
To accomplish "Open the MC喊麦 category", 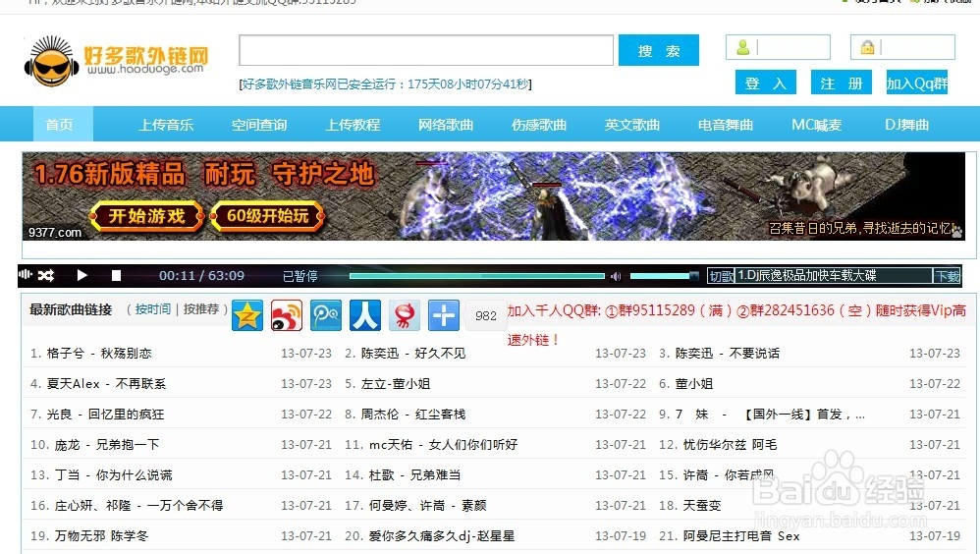I will coord(817,125).
